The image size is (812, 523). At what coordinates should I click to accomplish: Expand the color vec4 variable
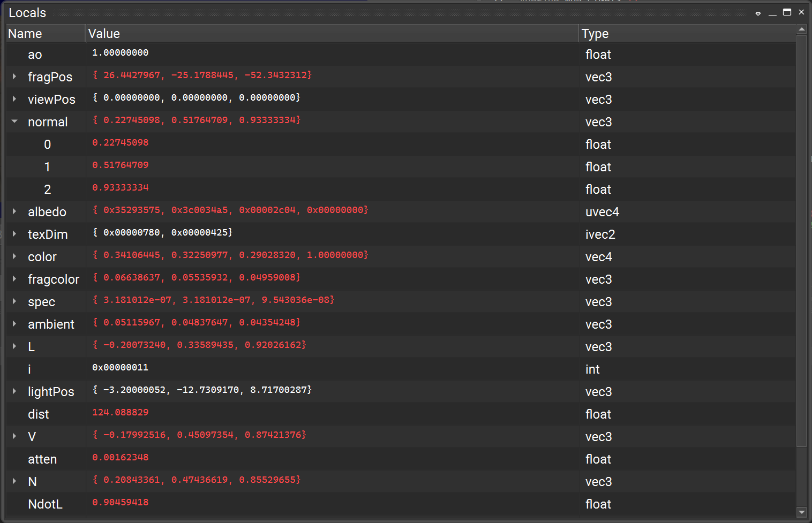(x=14, y=256)
